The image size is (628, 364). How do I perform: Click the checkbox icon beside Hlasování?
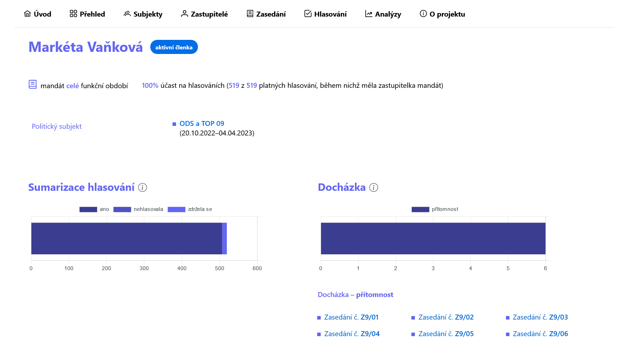coord(308,14)
